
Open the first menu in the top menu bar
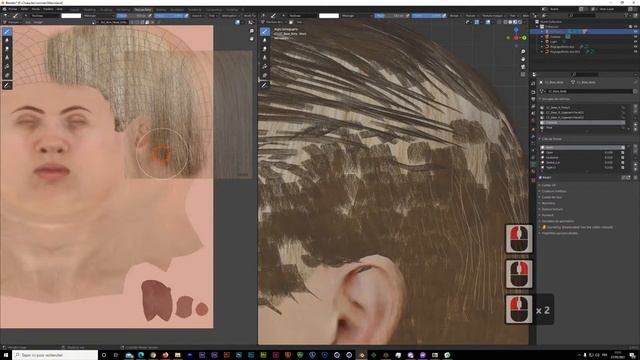pos(13,9)
